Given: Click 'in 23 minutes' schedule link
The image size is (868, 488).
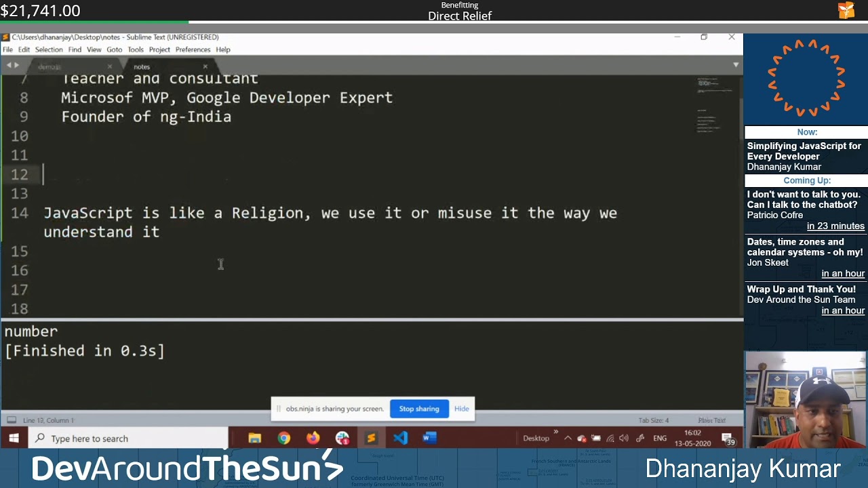Looking at the screenshot, I should coord(835,226).
